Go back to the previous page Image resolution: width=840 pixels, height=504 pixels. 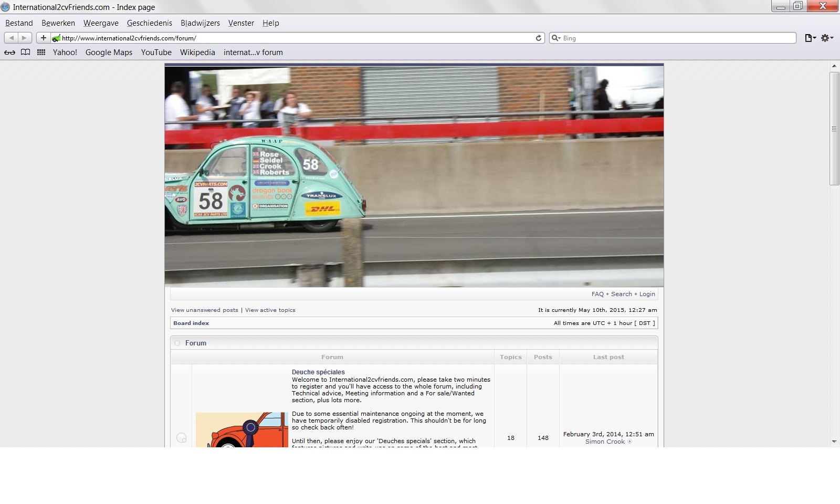(11, 38)
